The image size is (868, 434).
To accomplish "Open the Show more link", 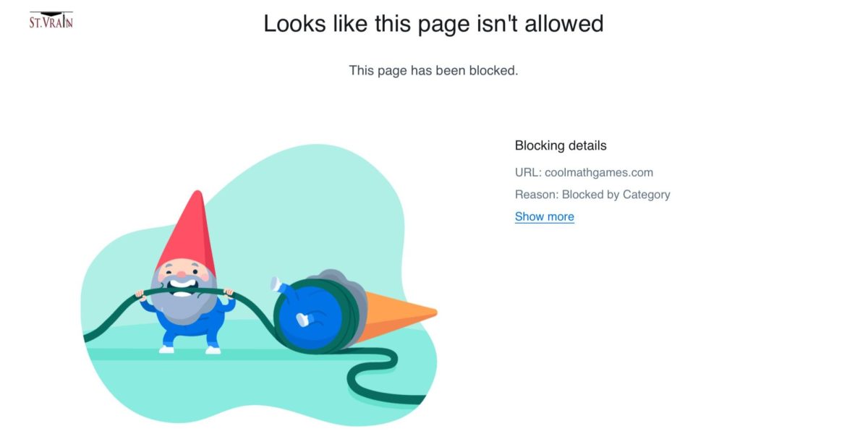I will point(545,216).
